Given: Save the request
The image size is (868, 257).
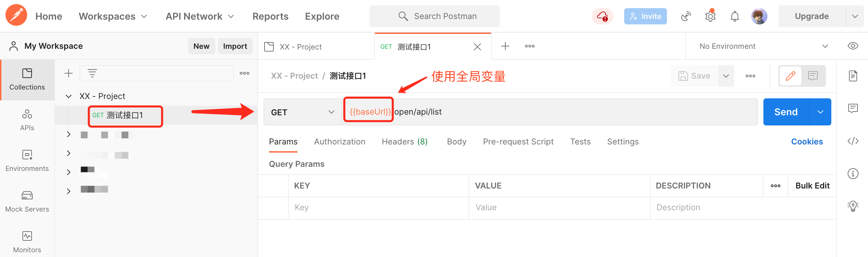Looking at the screenshot, I should tap(694, 76).
